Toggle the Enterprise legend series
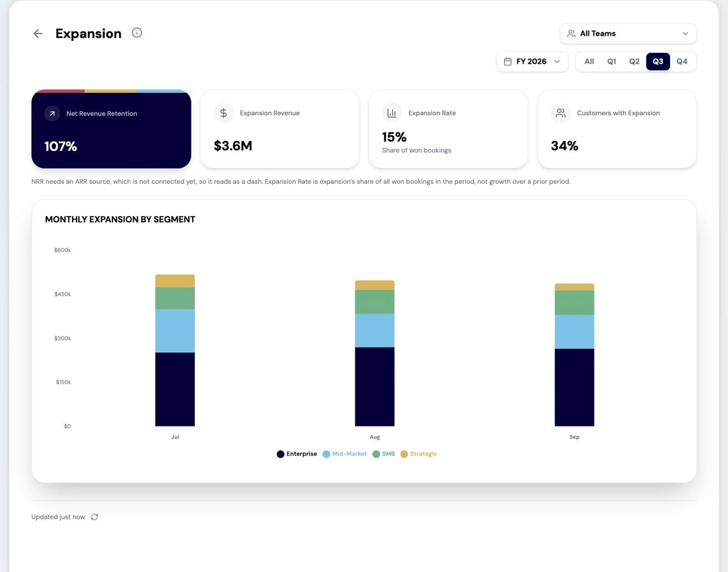Screen dimensions: 728x572 click(297, 454)
